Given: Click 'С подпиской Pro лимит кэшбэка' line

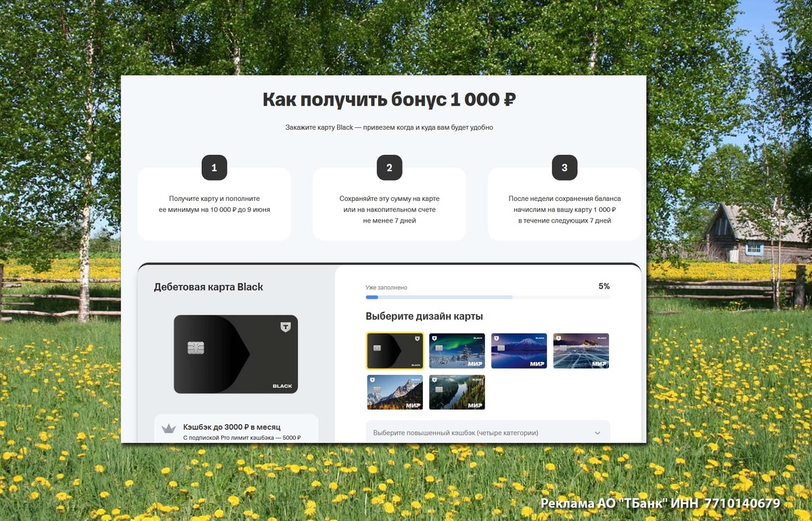Looking at the screenshot, I should click(x=242, y=438).
